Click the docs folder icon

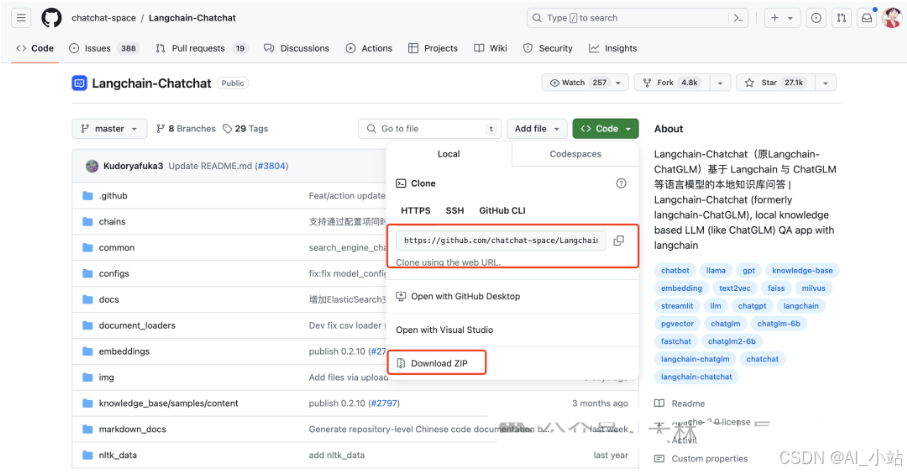[x=88, y=300]
